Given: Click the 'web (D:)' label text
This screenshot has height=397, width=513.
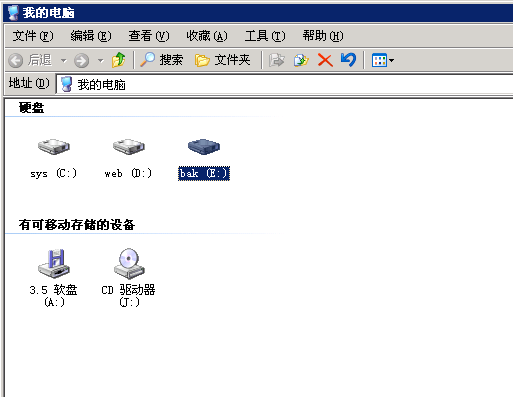Looking at the screenshot, I should [x=128, y=173].
